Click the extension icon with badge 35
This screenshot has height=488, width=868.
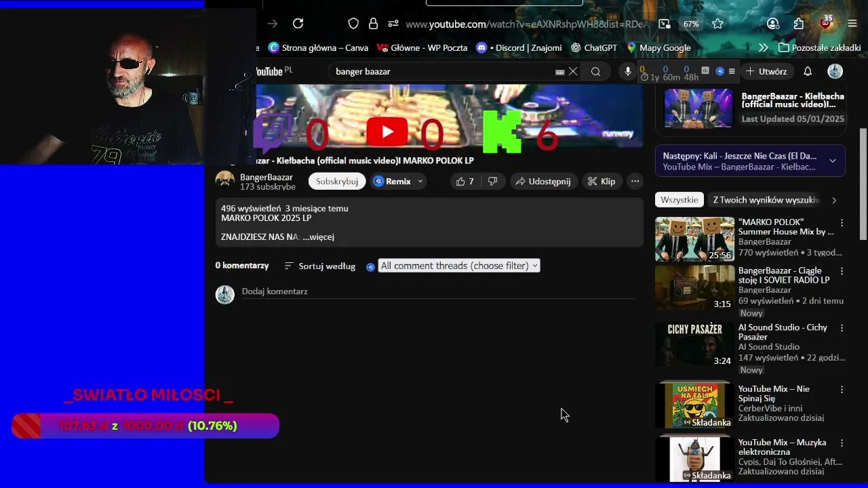click(826, 22)
